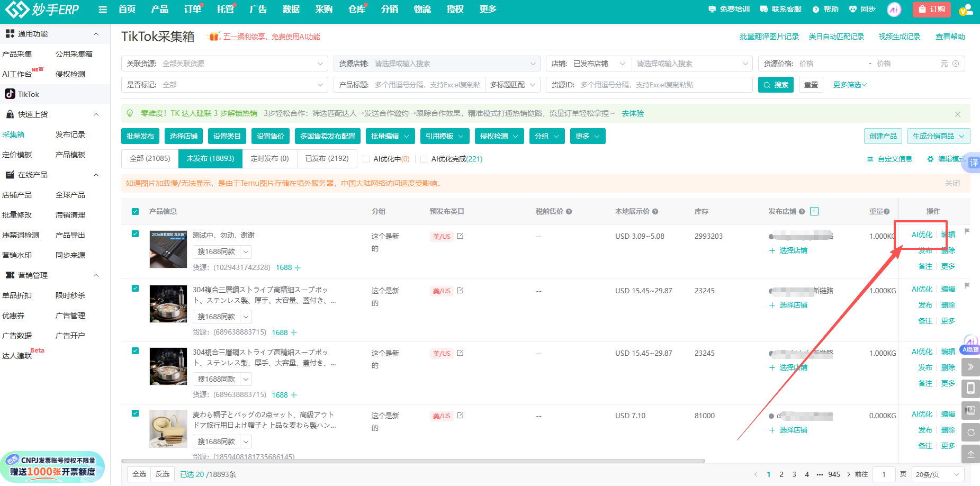Switch to the 已发布 (2192) tab
This screenshot has height=486, width=980.
click(x=327, y=158)
